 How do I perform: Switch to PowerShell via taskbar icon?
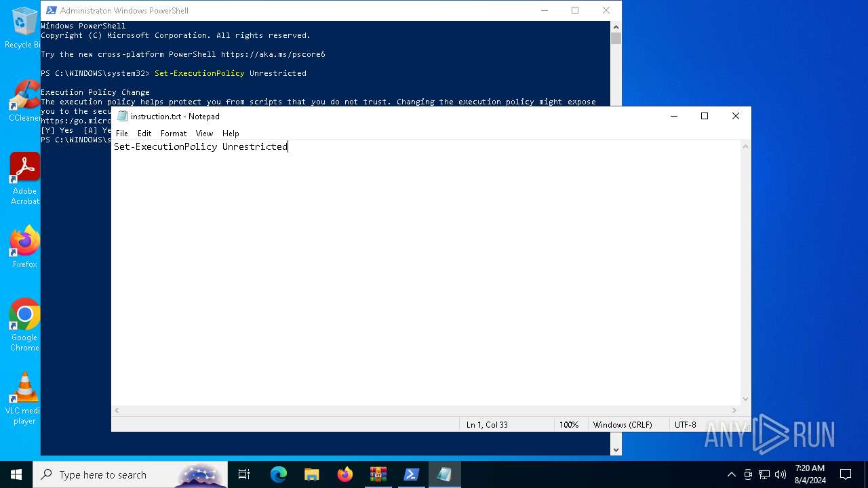(412, 474)
